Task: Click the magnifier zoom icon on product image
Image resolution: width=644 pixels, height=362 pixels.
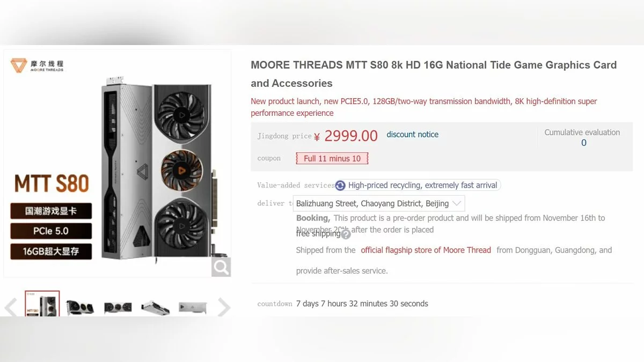Action: click(x=221, y=267)
